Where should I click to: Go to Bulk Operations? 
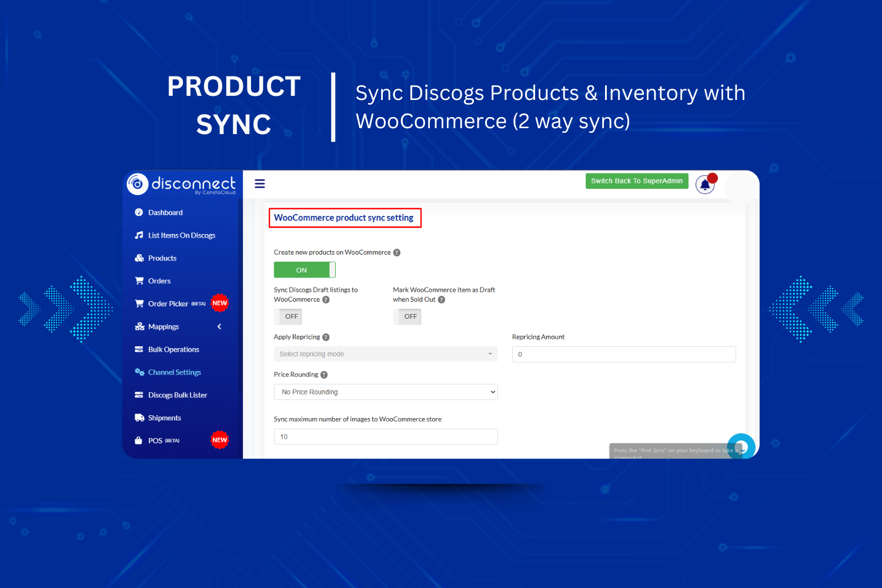click(172, 349)
